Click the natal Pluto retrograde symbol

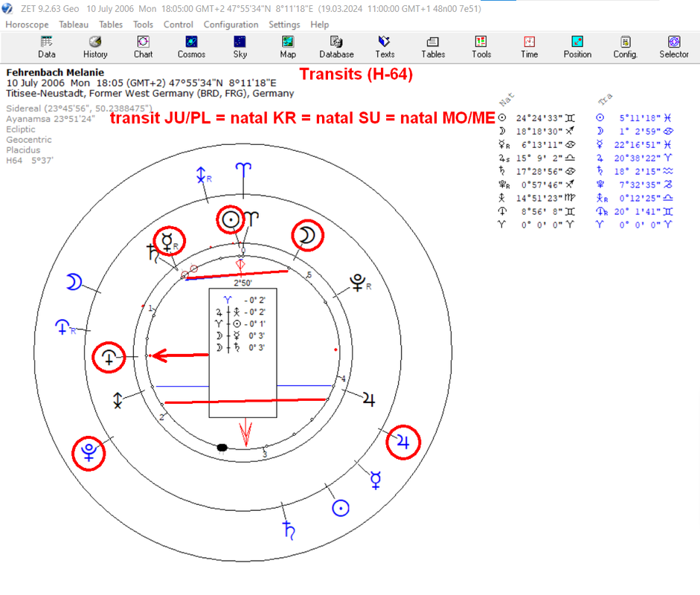[x=360, y=283]
